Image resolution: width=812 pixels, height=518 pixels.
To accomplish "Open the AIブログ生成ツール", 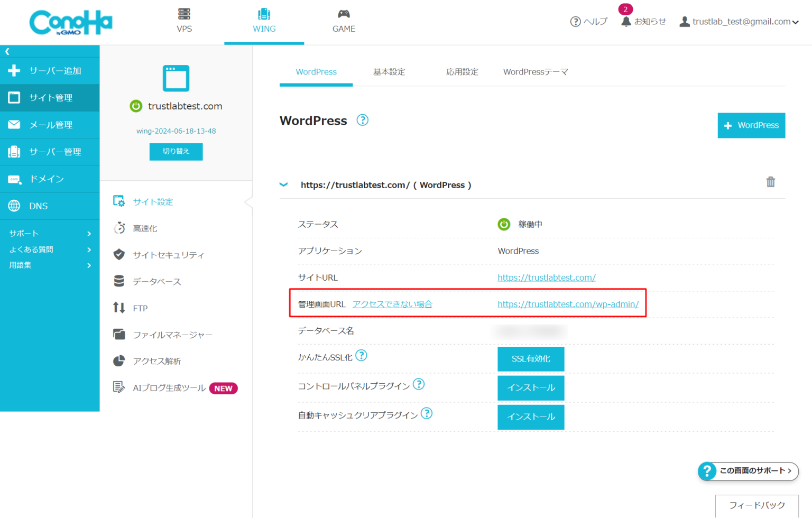I will tap(118, 387).
